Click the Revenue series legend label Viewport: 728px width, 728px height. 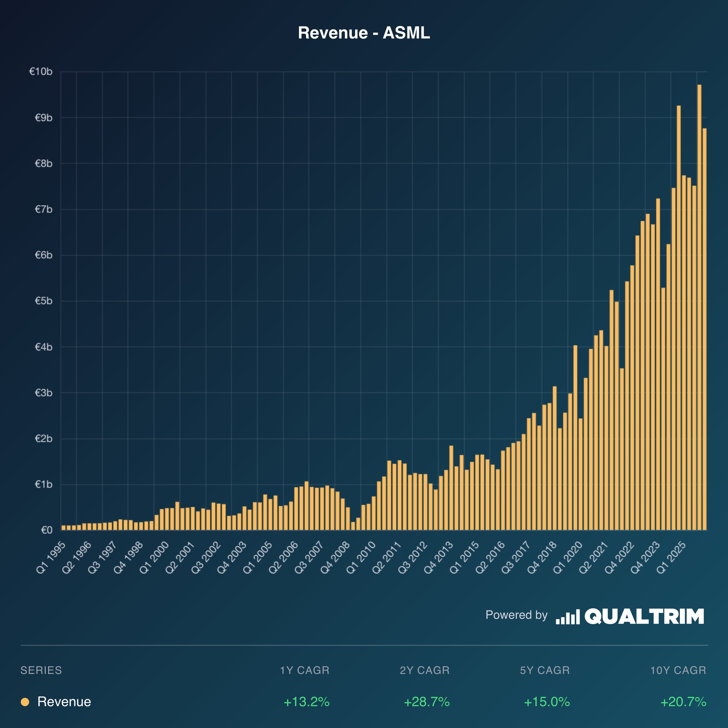pyautogui.click(x=64, y=702)
